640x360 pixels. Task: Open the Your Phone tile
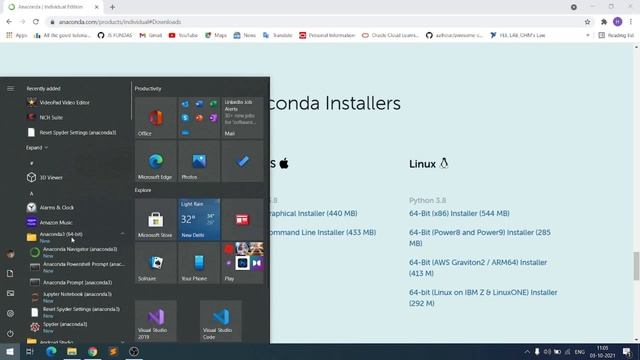pyautogui.click(x=199, y=263)
